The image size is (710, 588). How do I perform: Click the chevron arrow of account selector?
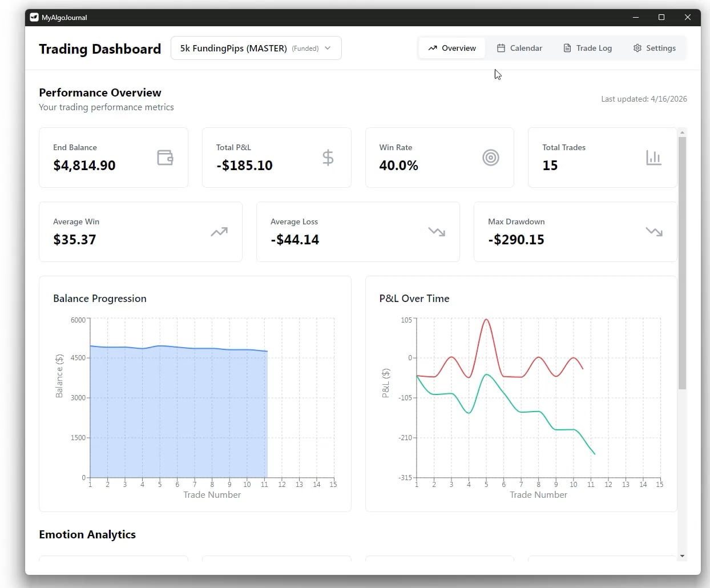328,48
